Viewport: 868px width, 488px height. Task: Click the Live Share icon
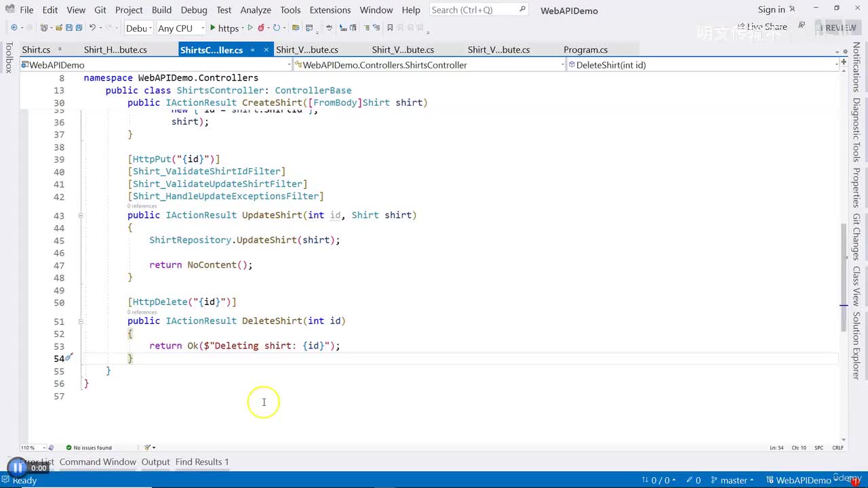tap(741, 27)
